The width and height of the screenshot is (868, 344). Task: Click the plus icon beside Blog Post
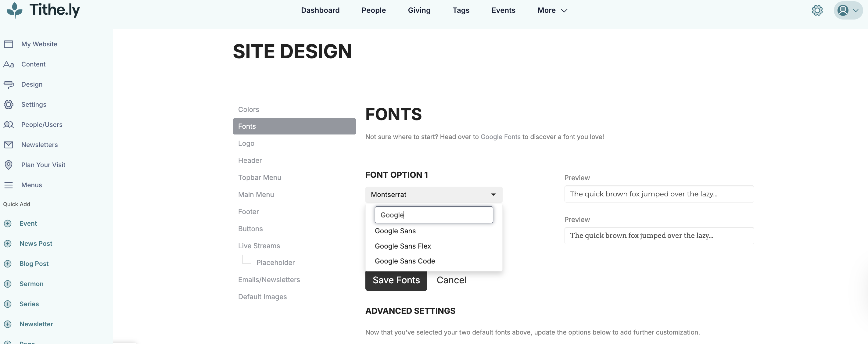coord(8,264)
